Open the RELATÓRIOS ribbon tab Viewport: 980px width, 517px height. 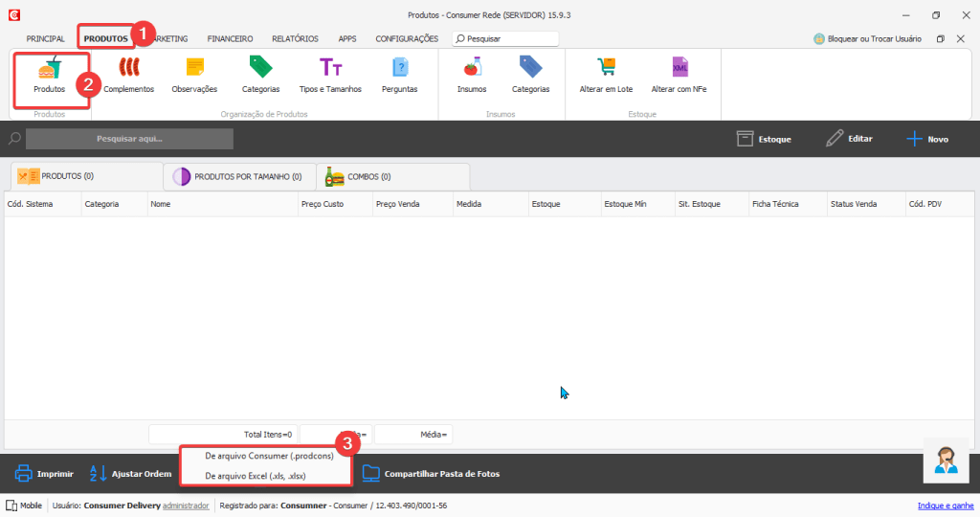click(295, 39)
